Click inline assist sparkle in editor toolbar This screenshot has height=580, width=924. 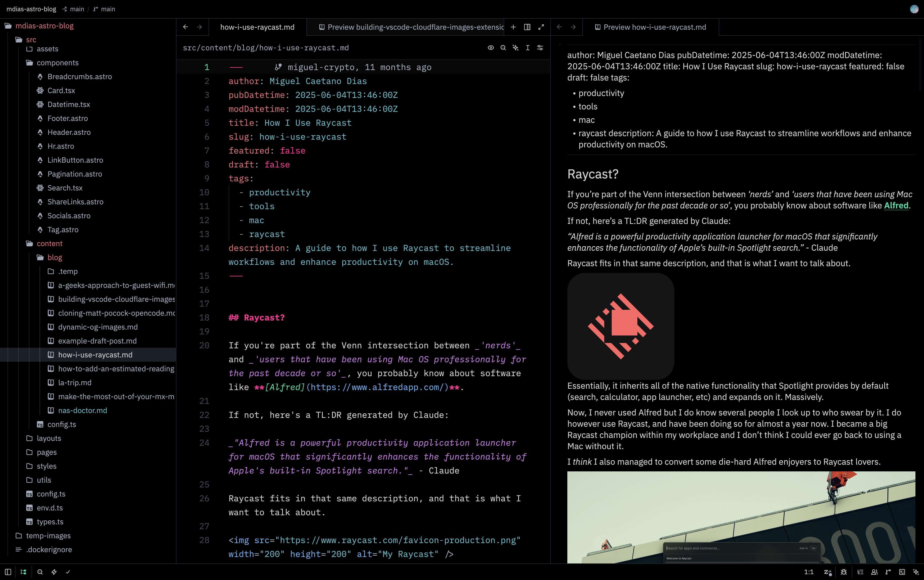click(x=515, y=48)
